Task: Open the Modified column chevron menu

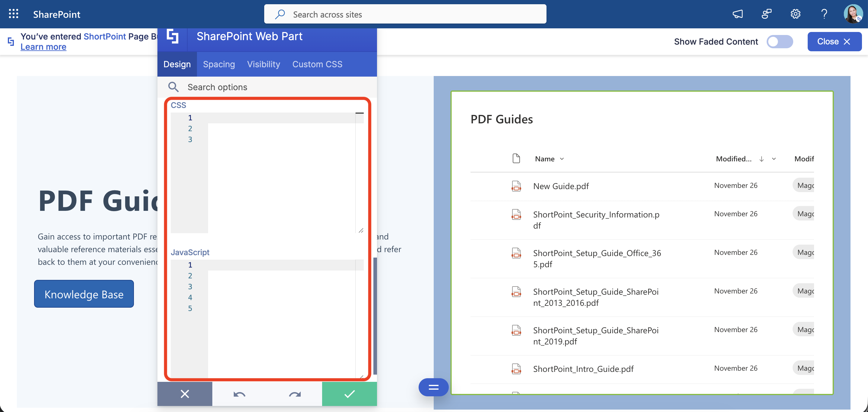Action: point(774,159)
